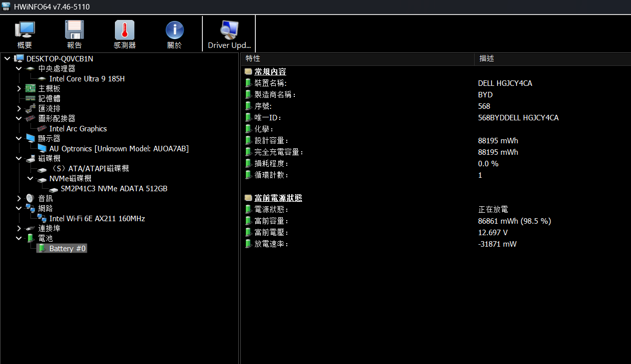Click the battery icon beside 設計容量
The height and width of the screenshot is (364, 631).
coord(248,140)
